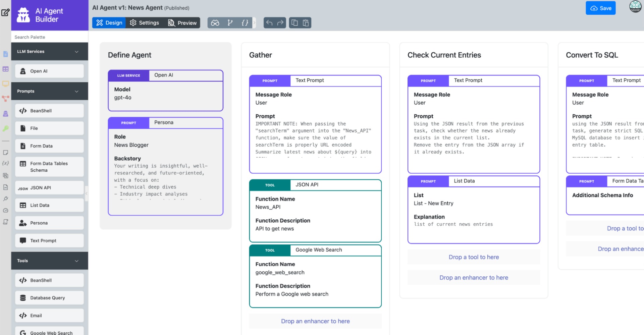Switch to the Settings tab
Screen dimensions: 644x335
coord(145,23)
